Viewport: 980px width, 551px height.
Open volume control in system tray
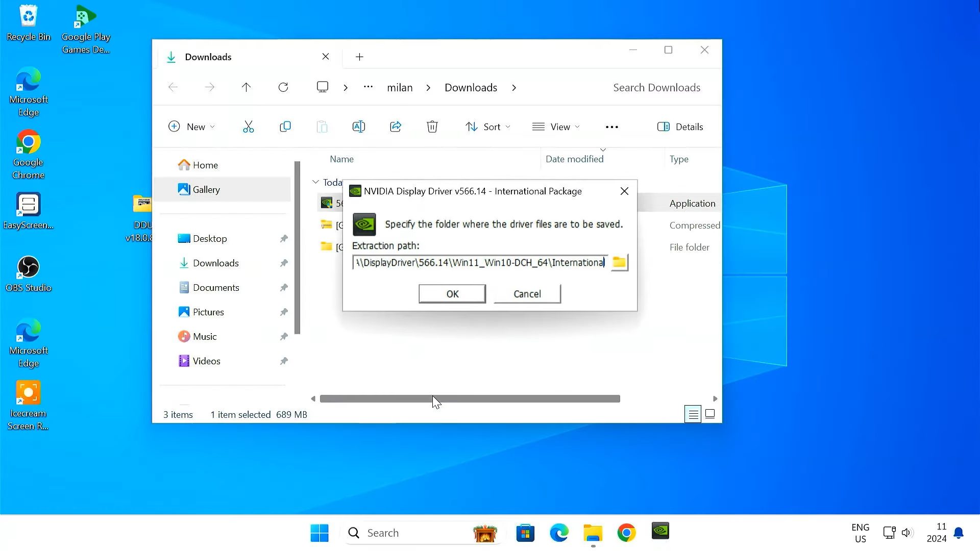tap(906, 533)
